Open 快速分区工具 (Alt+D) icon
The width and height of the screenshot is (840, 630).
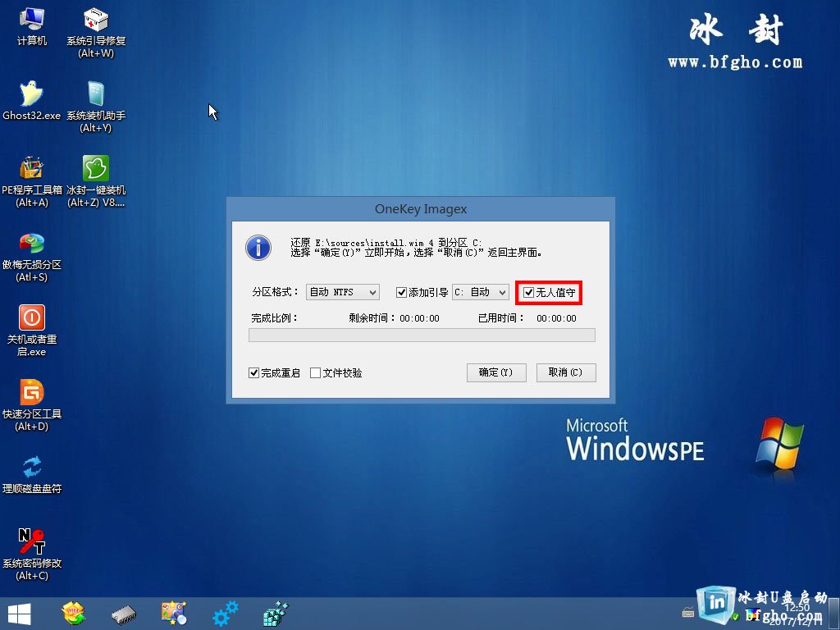pos(32,405)
